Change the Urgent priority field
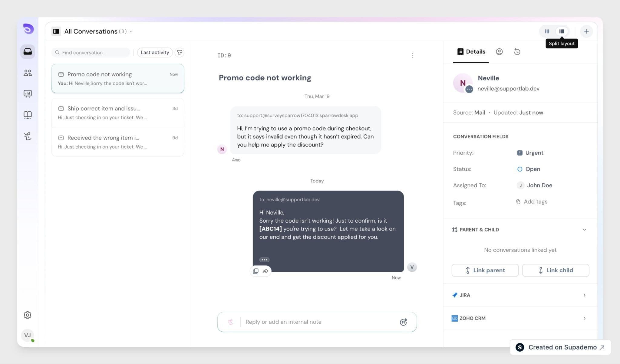Viewport: 620px width, 364px height. 530,153
